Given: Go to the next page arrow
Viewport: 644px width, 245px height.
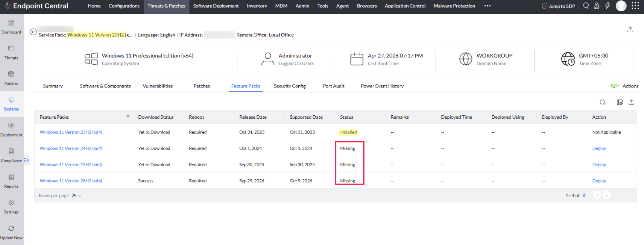Looking at the screenshot, I should pos(607,195).
